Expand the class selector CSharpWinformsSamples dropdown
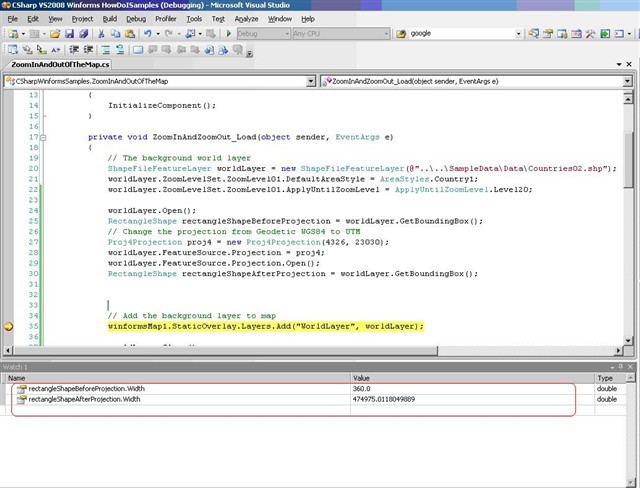The image size is (640, 488). [313, 82]
